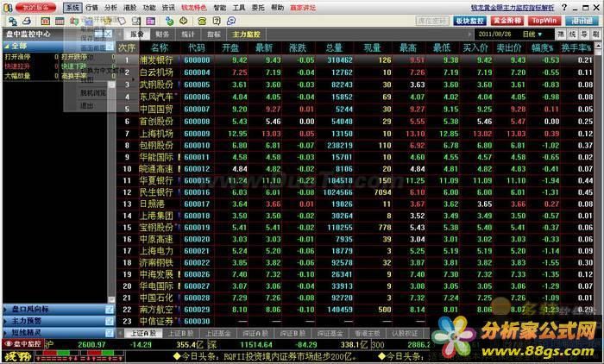Open the 系统 menu
The width and height of the screenshot is (604, 364).
coord(72,8)
